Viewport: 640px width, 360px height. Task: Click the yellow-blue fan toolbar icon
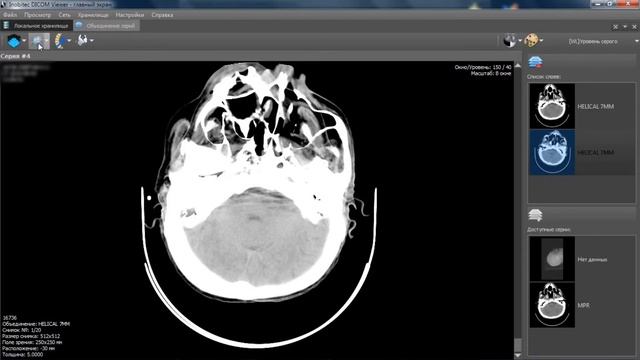[60, 41]
